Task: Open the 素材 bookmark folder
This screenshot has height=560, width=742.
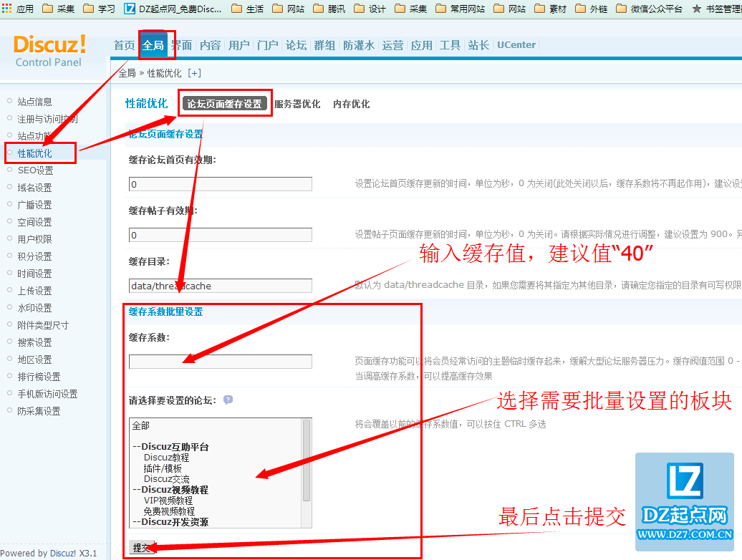Action: pos(550,9)
